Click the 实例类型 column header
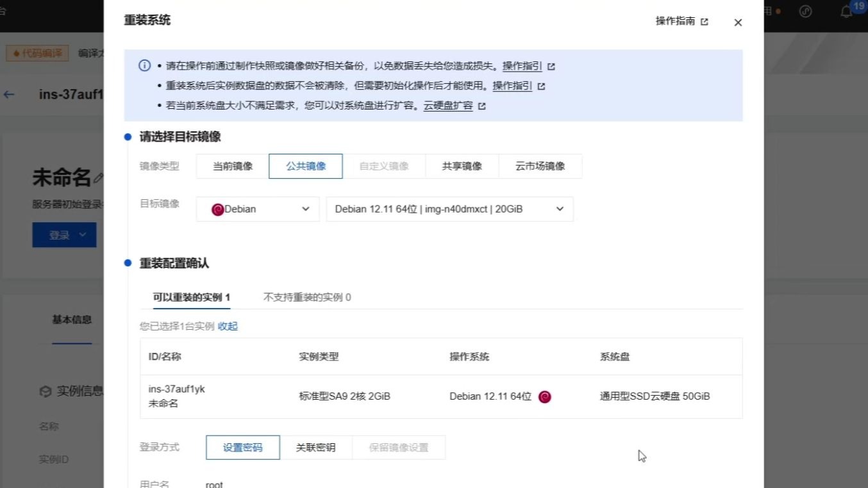Screen dimensions: 868x488 click(x=319, y=357)
